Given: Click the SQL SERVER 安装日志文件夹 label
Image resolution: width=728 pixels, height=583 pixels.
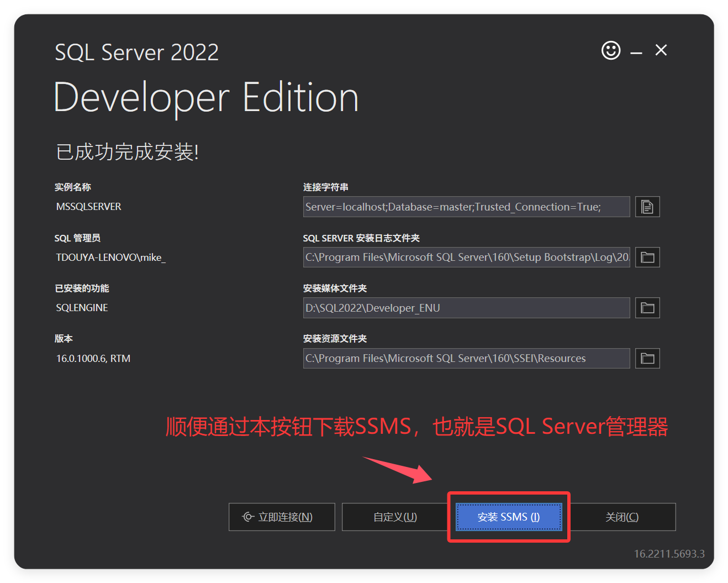Looking at the screenshot, I should pyautogui.click(x=361, y=238).
